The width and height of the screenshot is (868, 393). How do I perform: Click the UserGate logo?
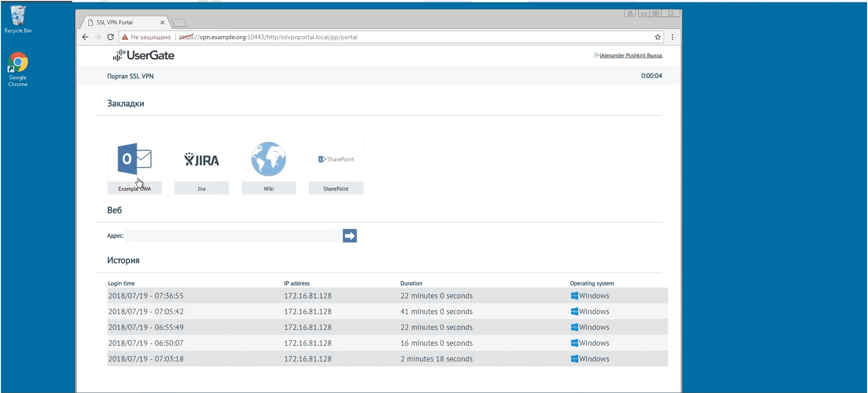pyautogui.click(x=143, y=55)
